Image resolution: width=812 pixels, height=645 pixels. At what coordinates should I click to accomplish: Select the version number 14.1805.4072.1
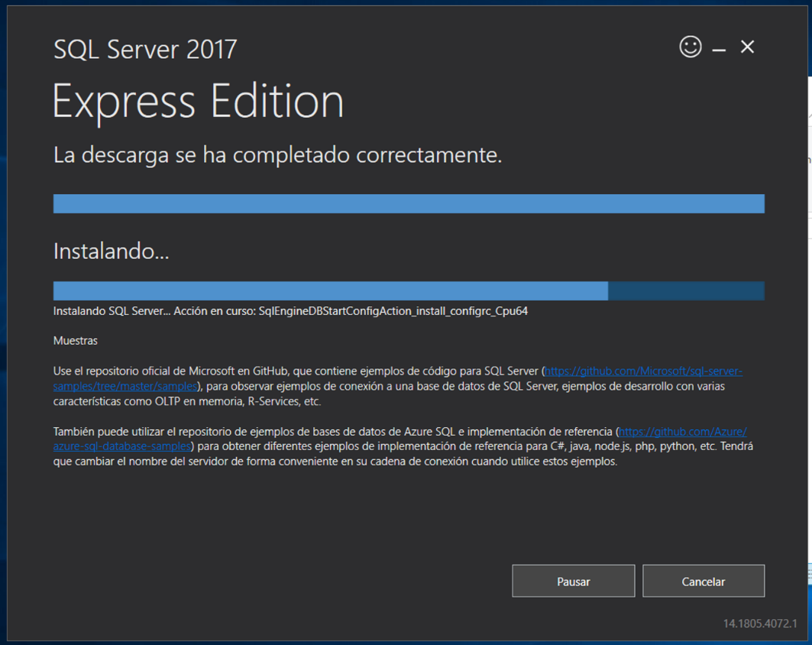[x=745, y=623]
